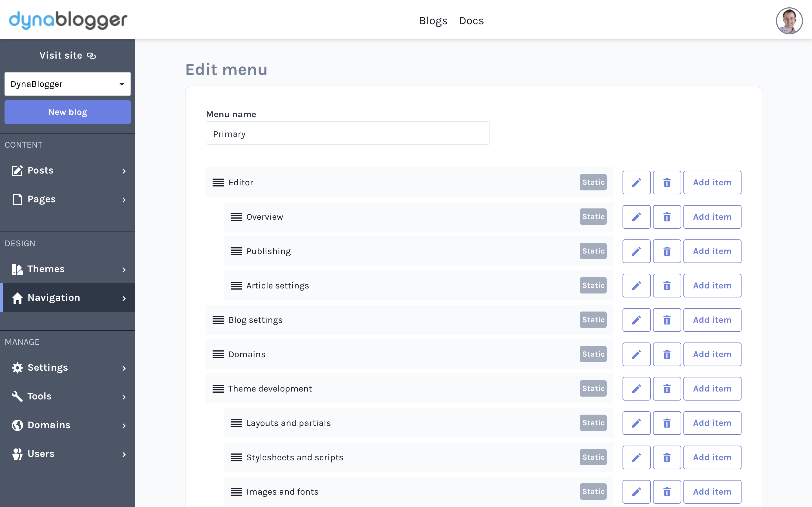The width and height of the screenshot is (812, 507).
Task: Click trash icon for Layouts and partials
Action: [667, 423]
